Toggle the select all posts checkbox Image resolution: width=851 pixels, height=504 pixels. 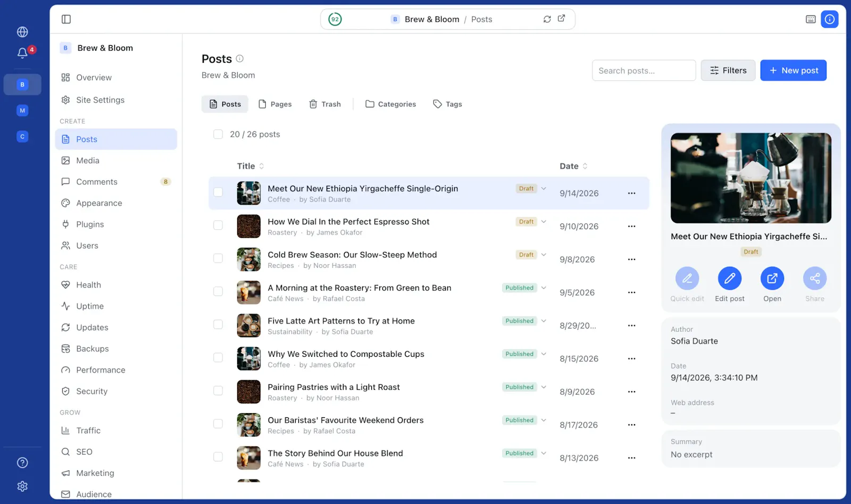point(218,134)
